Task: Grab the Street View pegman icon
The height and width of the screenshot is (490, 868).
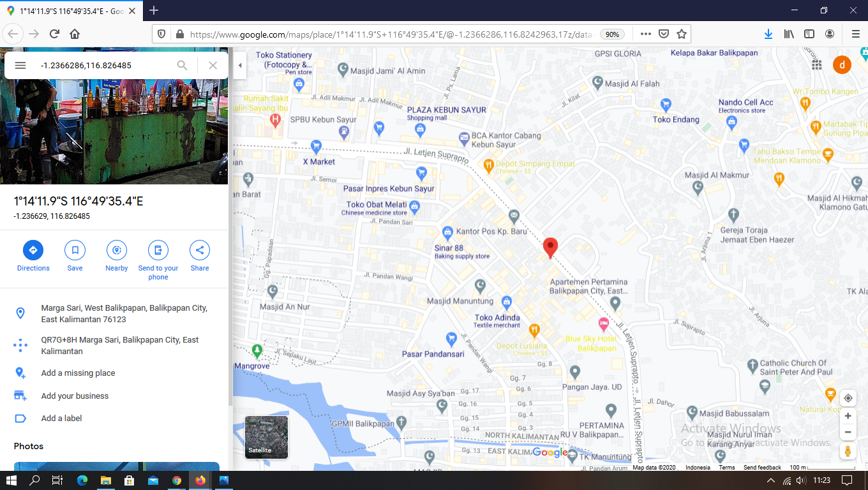Action: point(848,451)
